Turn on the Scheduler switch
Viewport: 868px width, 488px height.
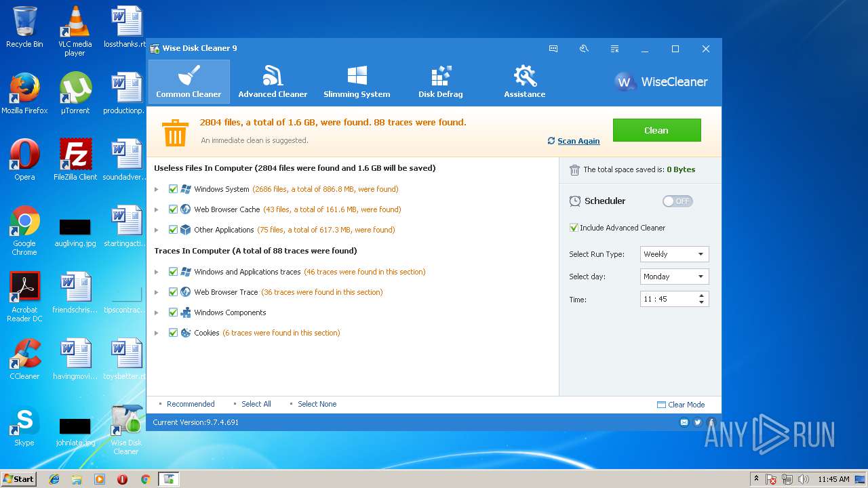click(677, 201)
